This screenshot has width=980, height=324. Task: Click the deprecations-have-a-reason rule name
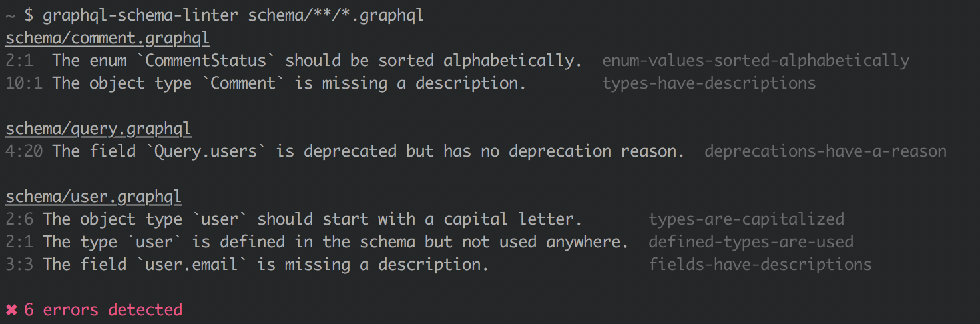[x=826, y=151]
